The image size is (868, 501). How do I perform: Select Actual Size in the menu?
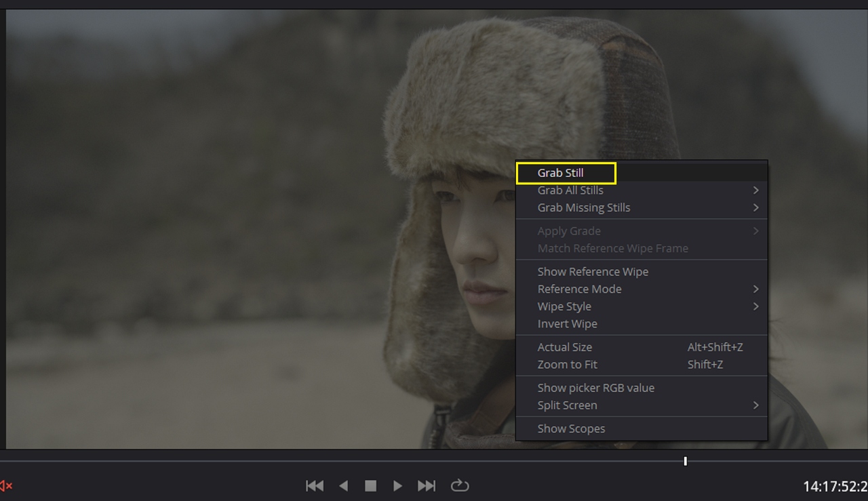(x=642, y=347)
